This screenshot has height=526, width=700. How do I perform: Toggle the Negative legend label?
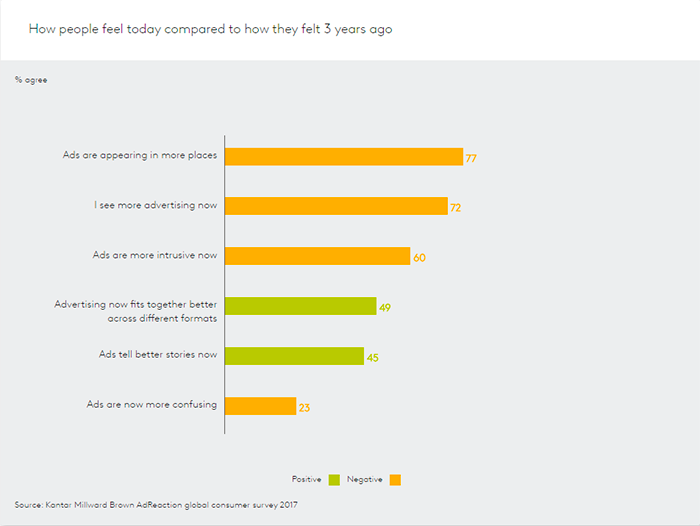(x=364, y=480)
